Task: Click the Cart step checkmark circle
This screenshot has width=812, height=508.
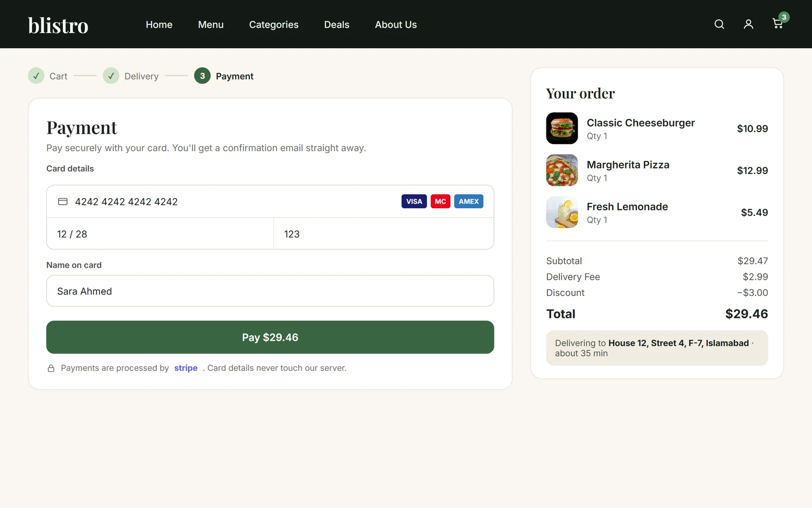Action: tap(36, 76)
